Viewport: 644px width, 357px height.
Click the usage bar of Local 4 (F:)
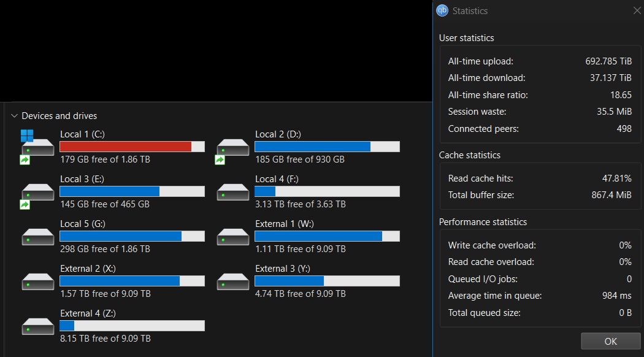click(327, 191)
